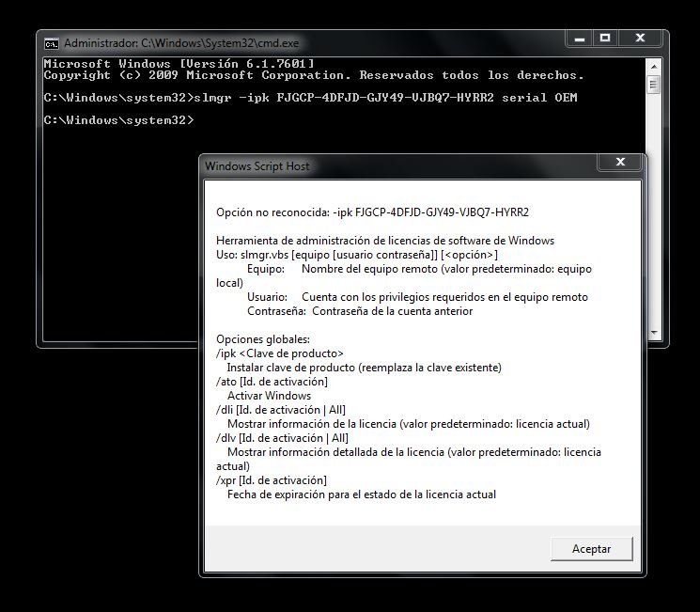Click the 'Herramienta de administración de licencias' line
Screen dimensions: 700x612
(385, 241)
